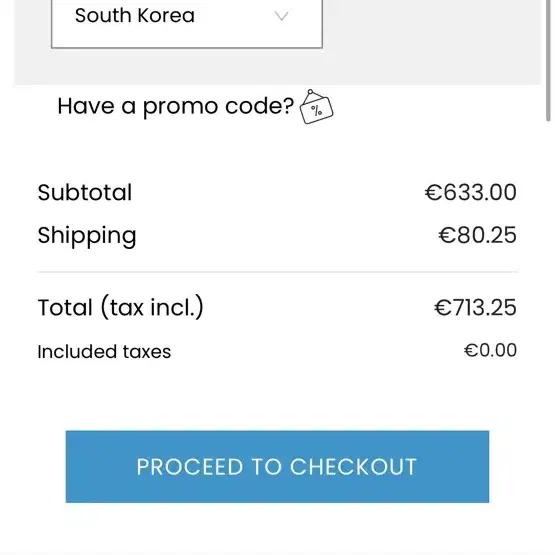Click the euro sign of the total price
This screenshot has height=555, width=555.
[x=442, y=308]
